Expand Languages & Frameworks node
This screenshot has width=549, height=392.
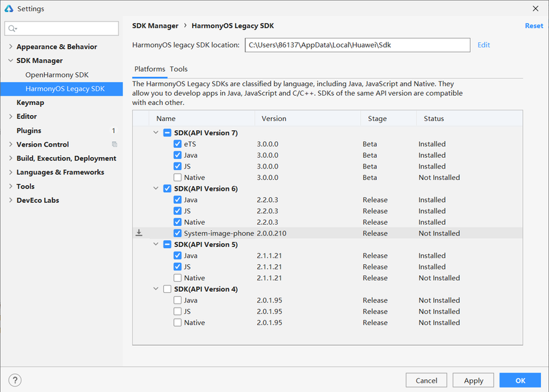click(11, 172)
